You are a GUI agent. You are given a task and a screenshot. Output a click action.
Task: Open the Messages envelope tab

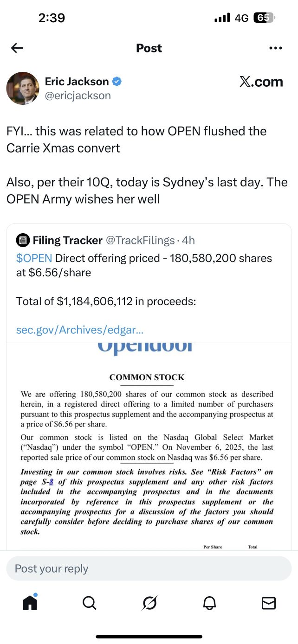coord(269,603)
